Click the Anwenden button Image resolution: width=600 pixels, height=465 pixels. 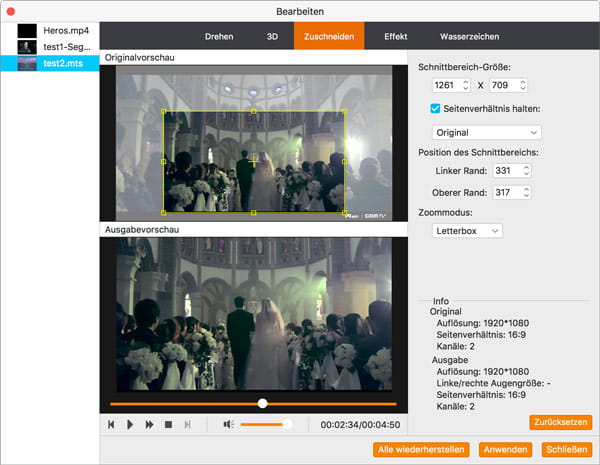504,449
